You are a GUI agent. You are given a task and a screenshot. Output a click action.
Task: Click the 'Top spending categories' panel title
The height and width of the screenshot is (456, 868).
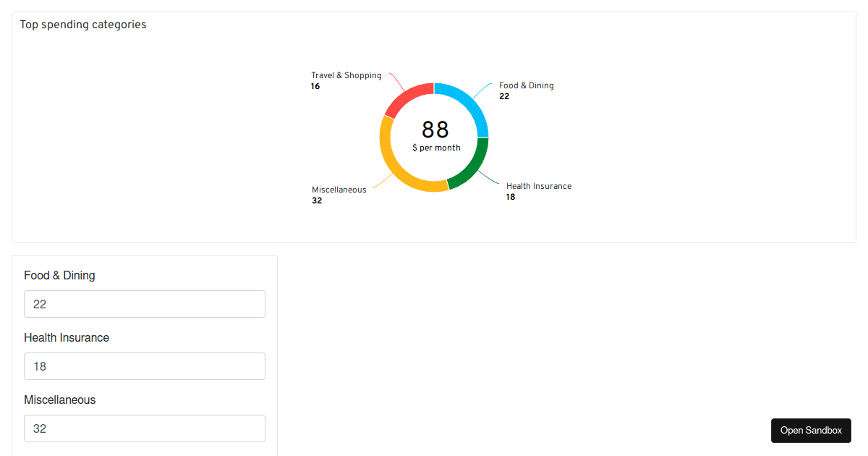pos(82,24)
